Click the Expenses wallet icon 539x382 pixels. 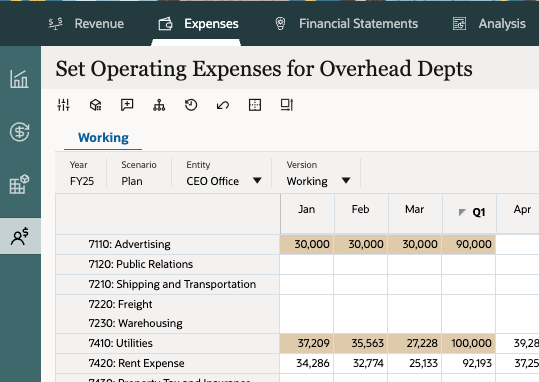coord(165,24)
